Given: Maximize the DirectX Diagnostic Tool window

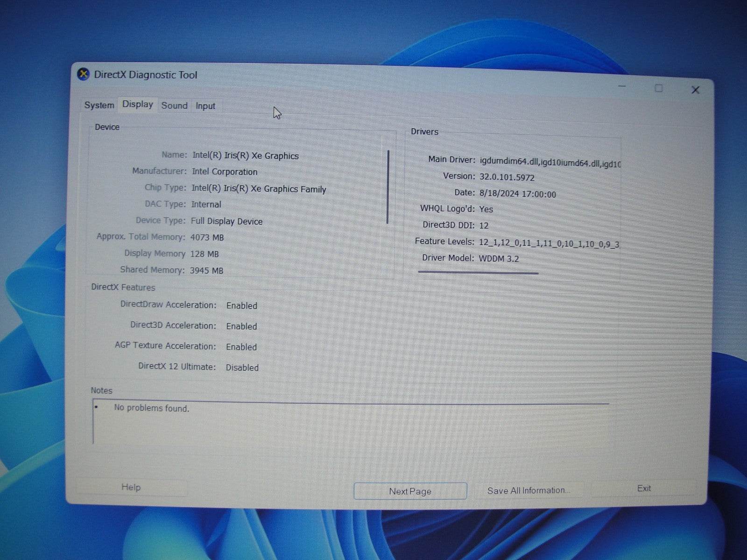Looking at the screenshot, I should (659, 88).
